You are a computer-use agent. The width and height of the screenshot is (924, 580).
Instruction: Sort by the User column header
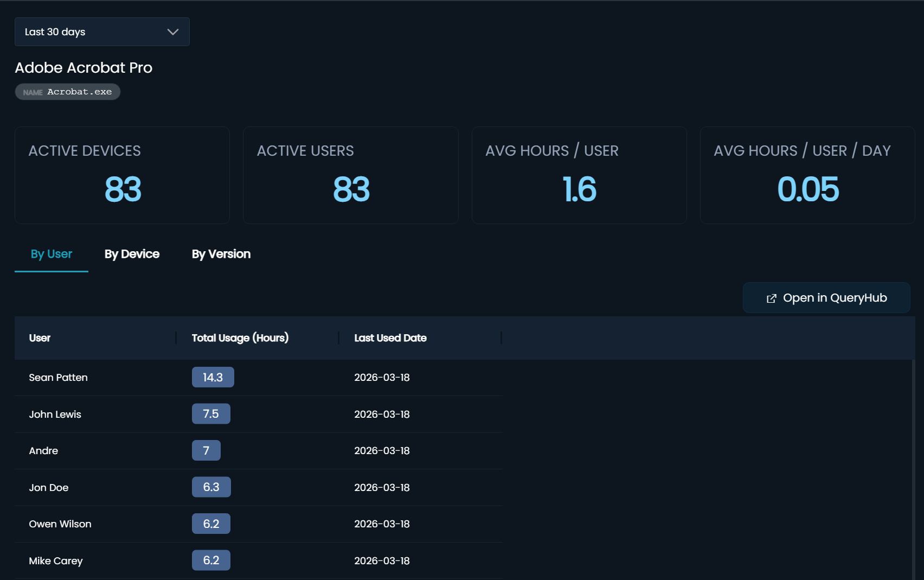40,338
